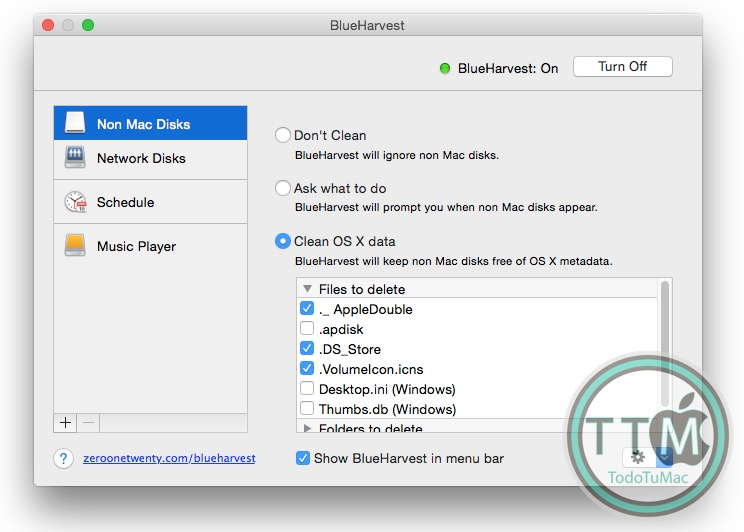
Task: Open dropdown arrow next to gear
Action: point(664,457)
